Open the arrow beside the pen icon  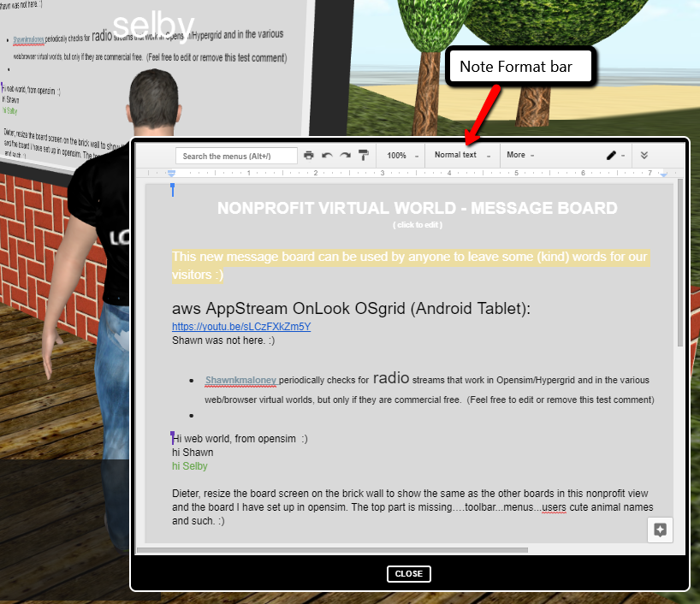622,155
